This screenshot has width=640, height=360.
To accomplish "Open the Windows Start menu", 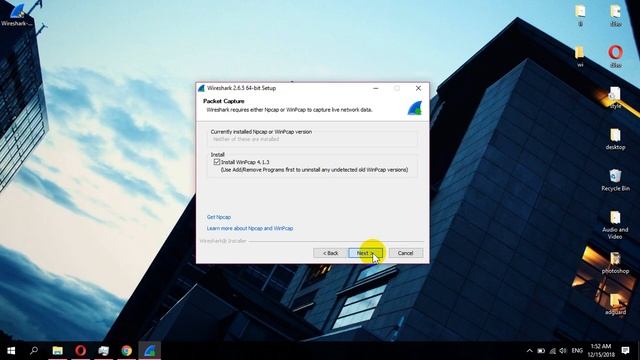I will pyautogui.click(x=11, y=351).
